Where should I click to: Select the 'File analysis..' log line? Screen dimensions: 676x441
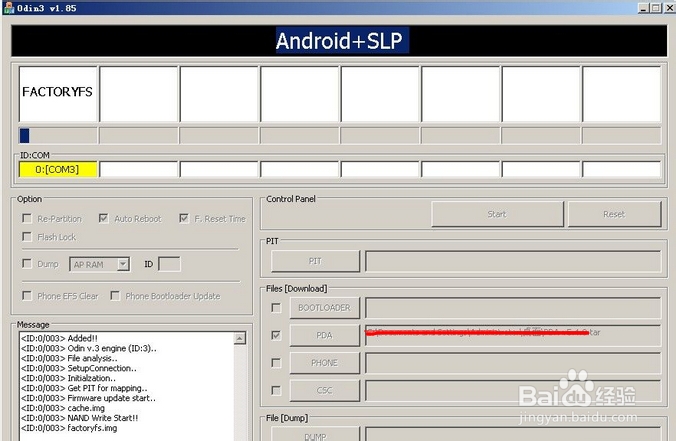click(x=69, y=358)
